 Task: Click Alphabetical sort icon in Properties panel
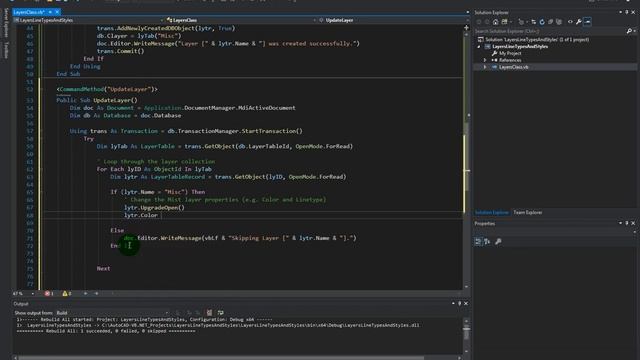(x=487, y=242)
